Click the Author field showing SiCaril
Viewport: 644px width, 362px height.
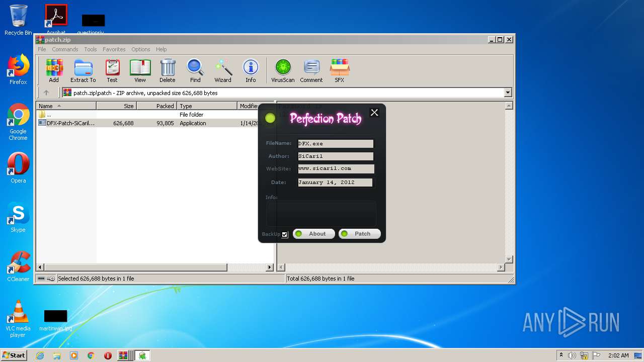[x=336, y=156]
